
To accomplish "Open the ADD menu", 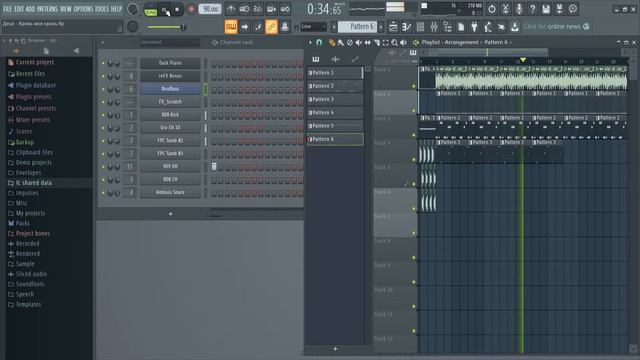I will (x=30, y=9).
